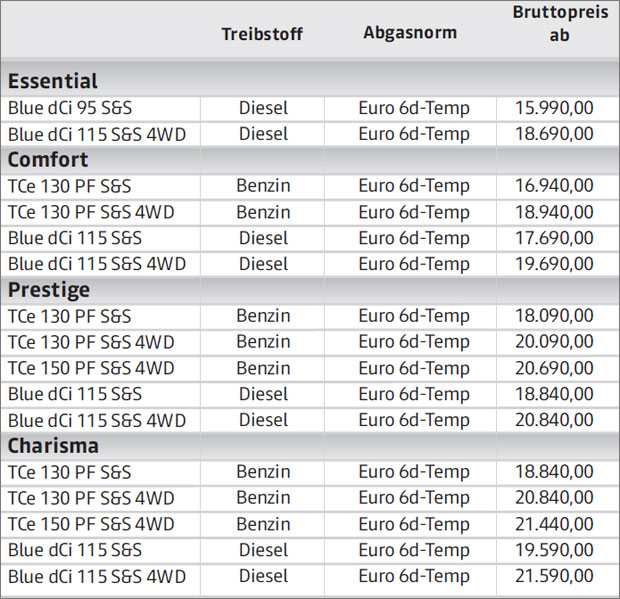This screenshot has width=620, height=599.
Task: Click price 18.690,00 in Essential
Action: [554, 134]
